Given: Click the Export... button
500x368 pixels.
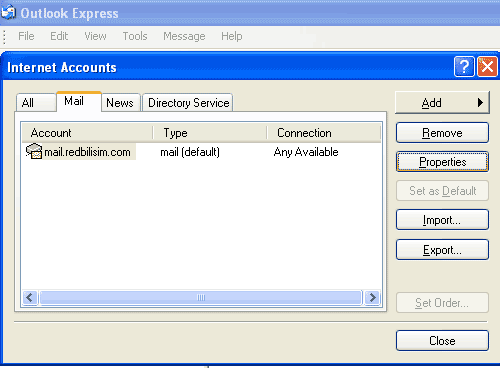Looking at the screenshot, I should 442,250.
